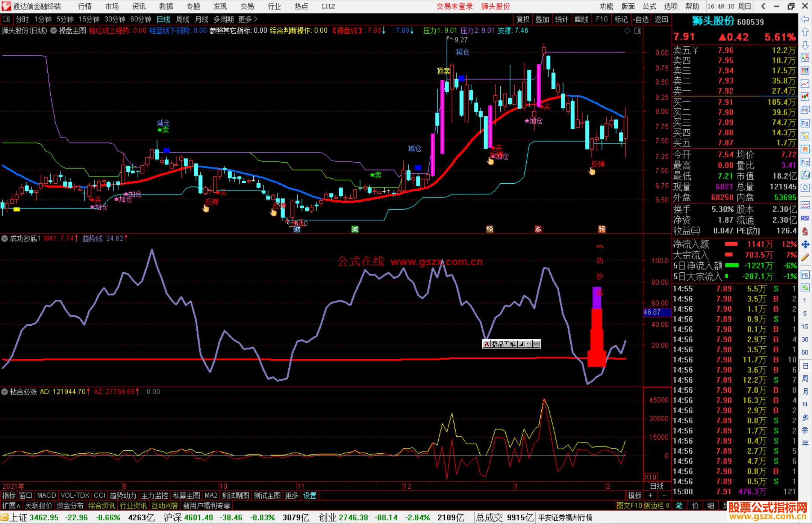Open the 公式 menu
812x524 pixels.
point(649,6)
